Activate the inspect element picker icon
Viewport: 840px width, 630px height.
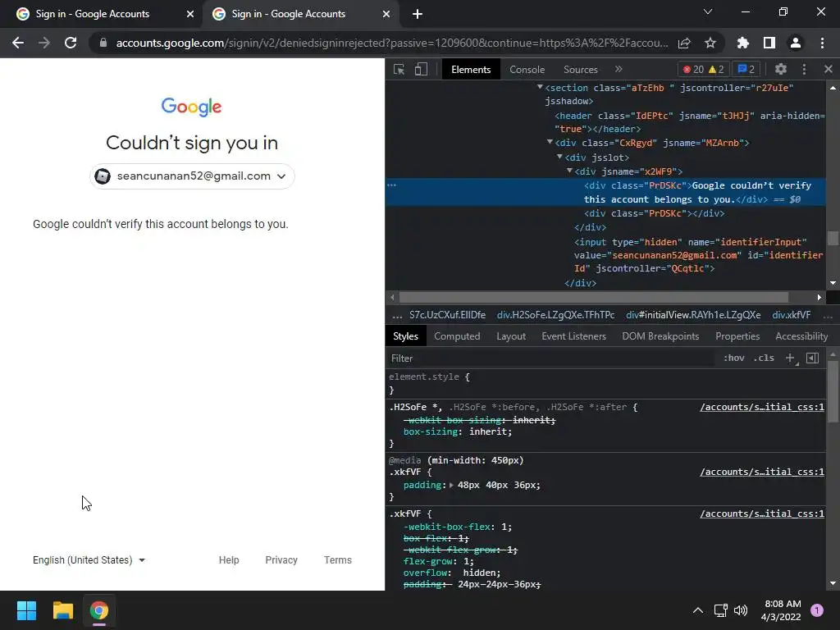click(x=399, y=69)
